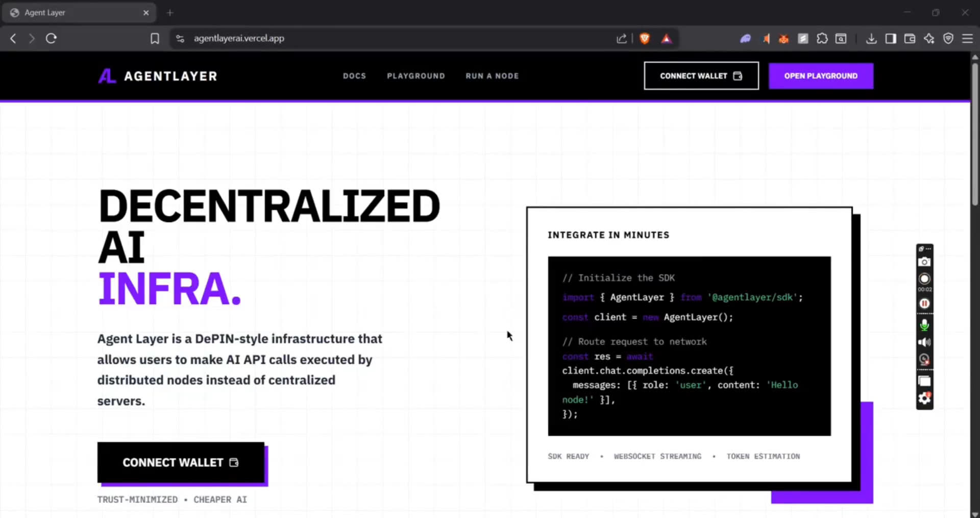Toggle the recorder microphone
The width and height of the screenshot is (980, 518).
pyautogui.click(x=924, y=325)
